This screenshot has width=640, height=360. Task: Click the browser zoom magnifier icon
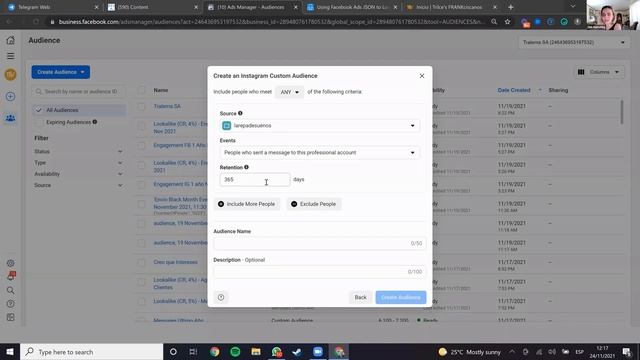pyautogui.click(x=494, y=22)
